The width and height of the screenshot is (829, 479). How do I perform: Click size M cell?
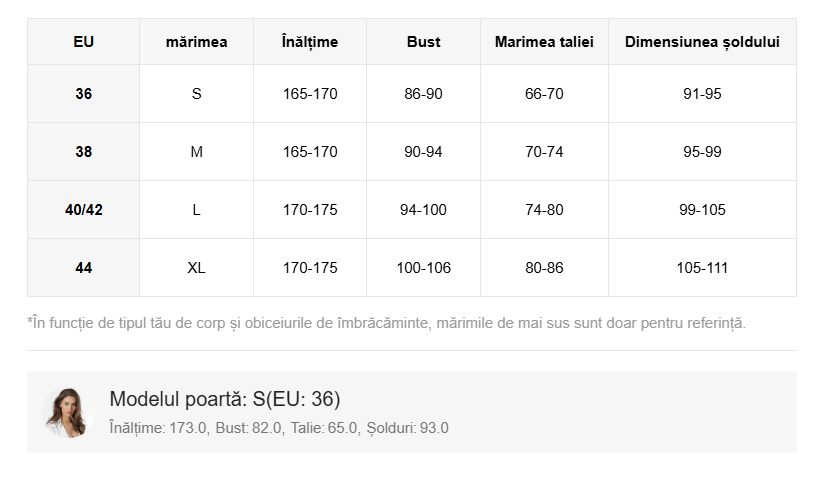196,152
